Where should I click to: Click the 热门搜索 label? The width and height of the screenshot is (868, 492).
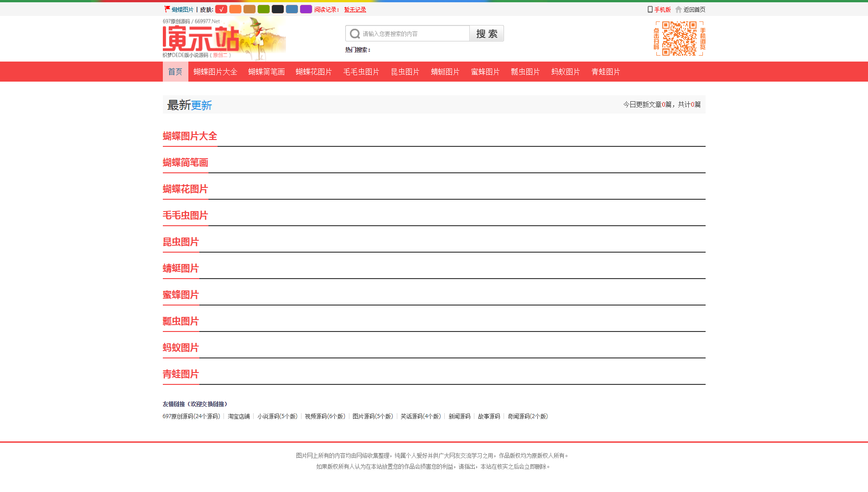point(358,50)
